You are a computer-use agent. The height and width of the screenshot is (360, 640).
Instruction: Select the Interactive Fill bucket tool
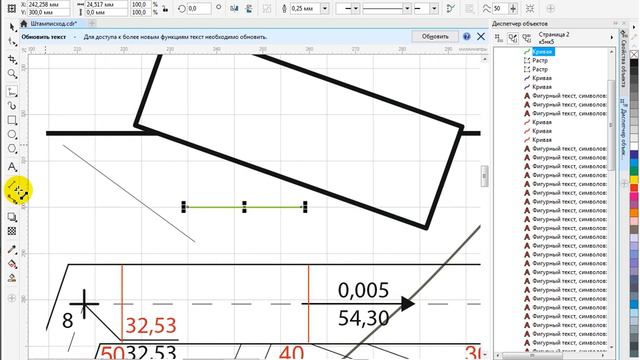[x=12, y=264]
